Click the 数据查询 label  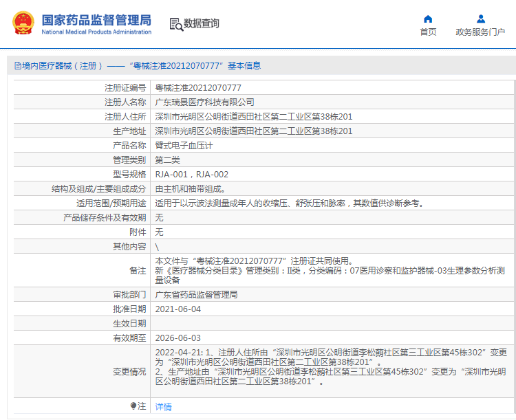(201, 23)
